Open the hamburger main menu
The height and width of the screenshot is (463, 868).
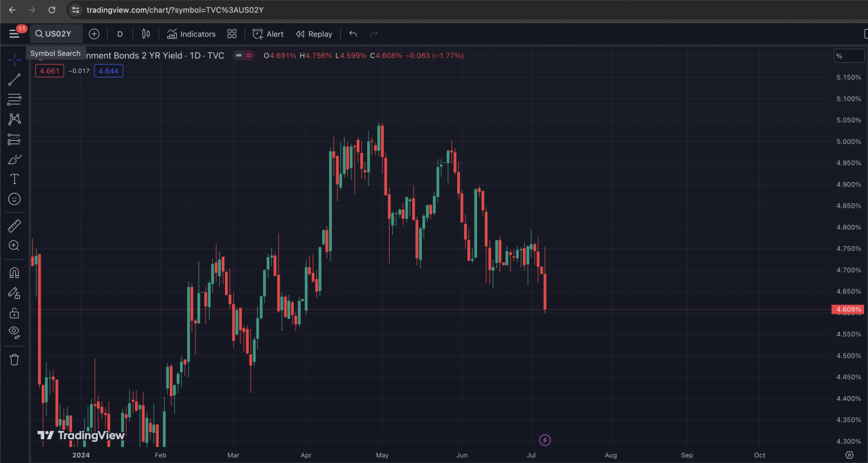(14, 34)
